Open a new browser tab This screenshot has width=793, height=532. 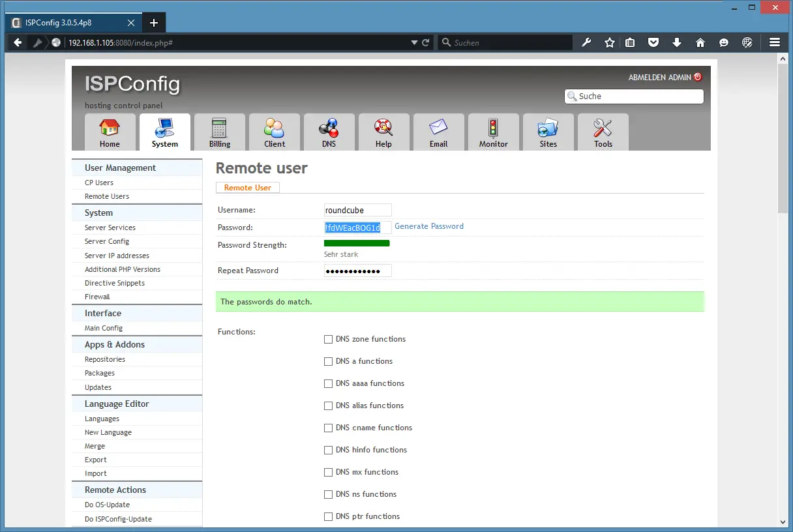pyautogui.click(x=154, y=23)
